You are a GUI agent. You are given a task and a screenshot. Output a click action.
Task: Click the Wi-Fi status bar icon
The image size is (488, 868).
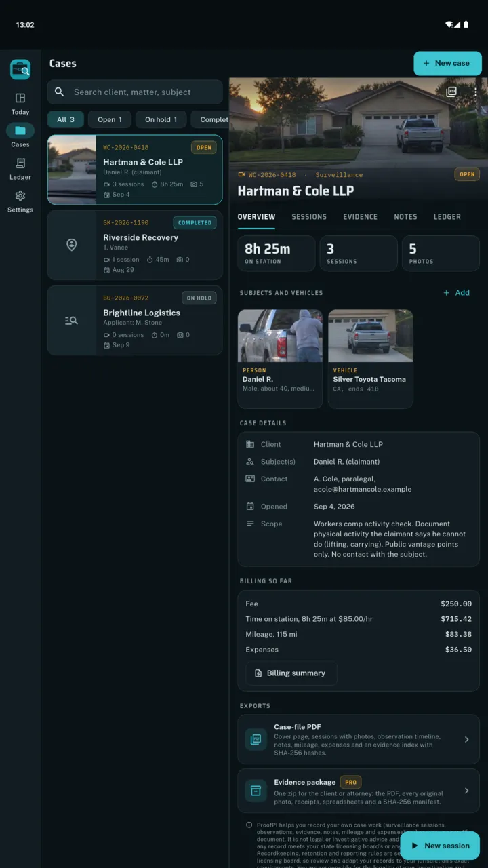449,24
